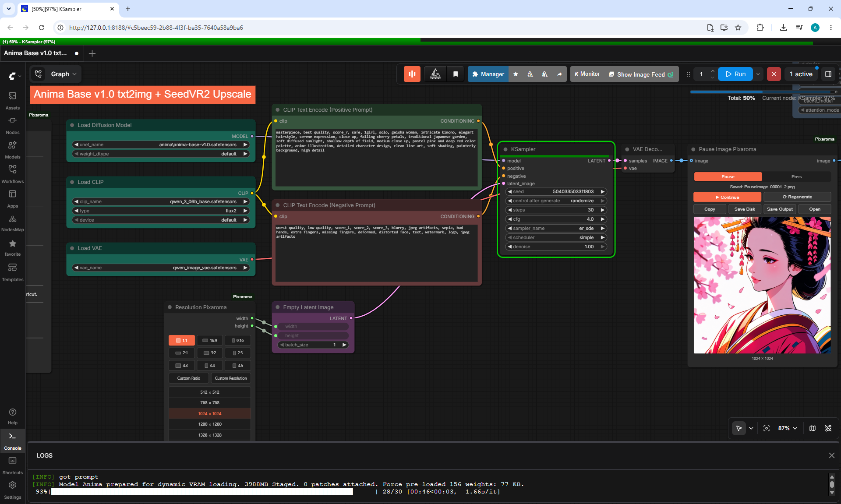Expand the Run button options arrow

(758, 74)
